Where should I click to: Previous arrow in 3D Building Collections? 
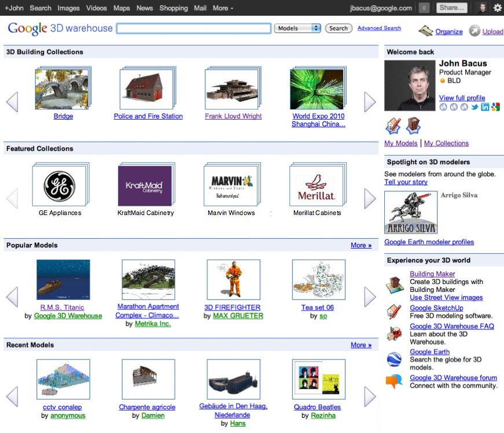pos(12,102)
